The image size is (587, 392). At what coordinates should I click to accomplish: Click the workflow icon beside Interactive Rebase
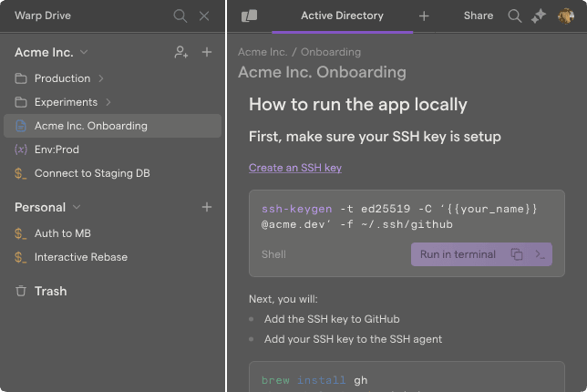point(21,257)
